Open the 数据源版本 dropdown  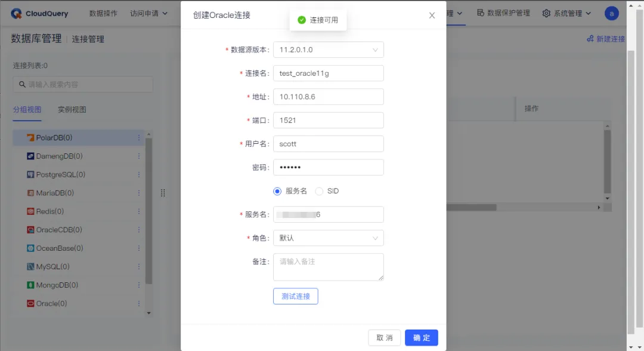tap(328, 50)
